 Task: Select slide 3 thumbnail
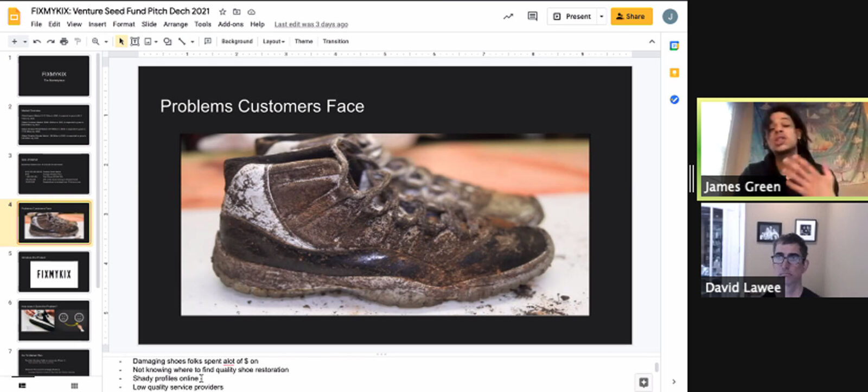click(x=54, y=174)
